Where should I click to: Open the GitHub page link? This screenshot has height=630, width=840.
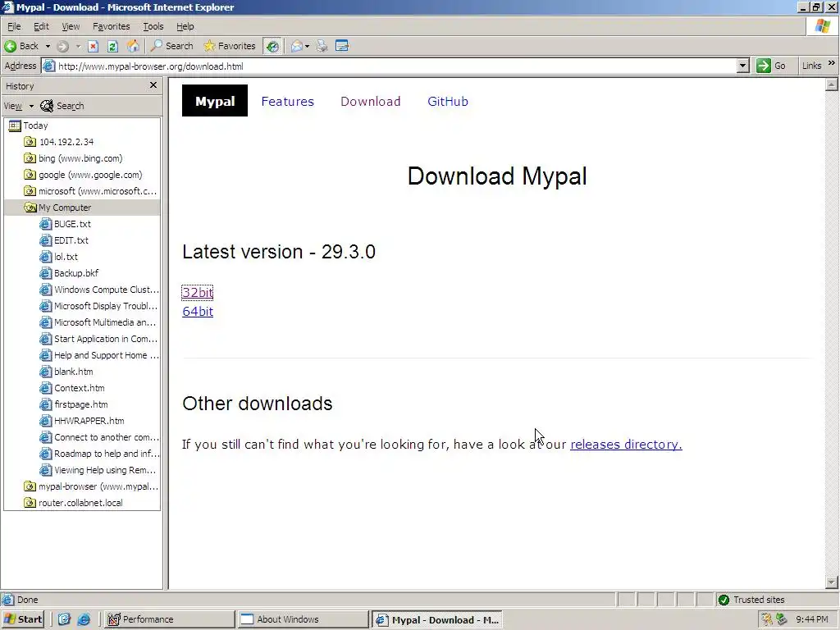point(448,101)
